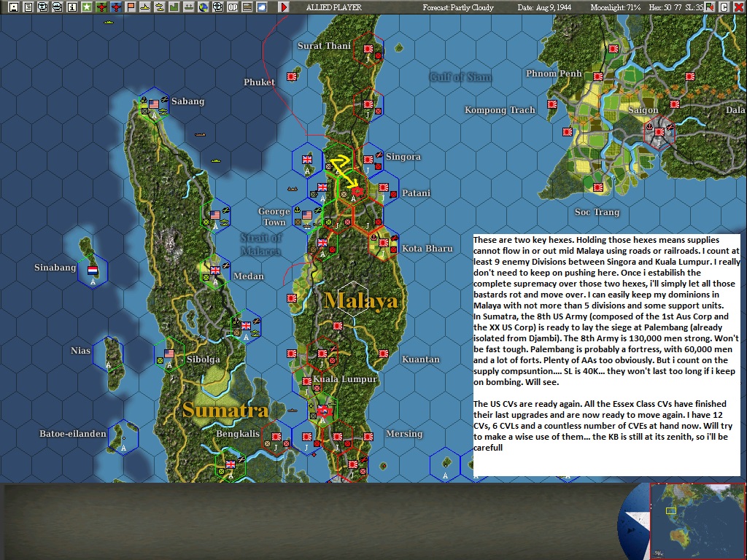Select the Japanese unit at Patani
The width and height of the screenshot is (747, 560).
(384, 187)
